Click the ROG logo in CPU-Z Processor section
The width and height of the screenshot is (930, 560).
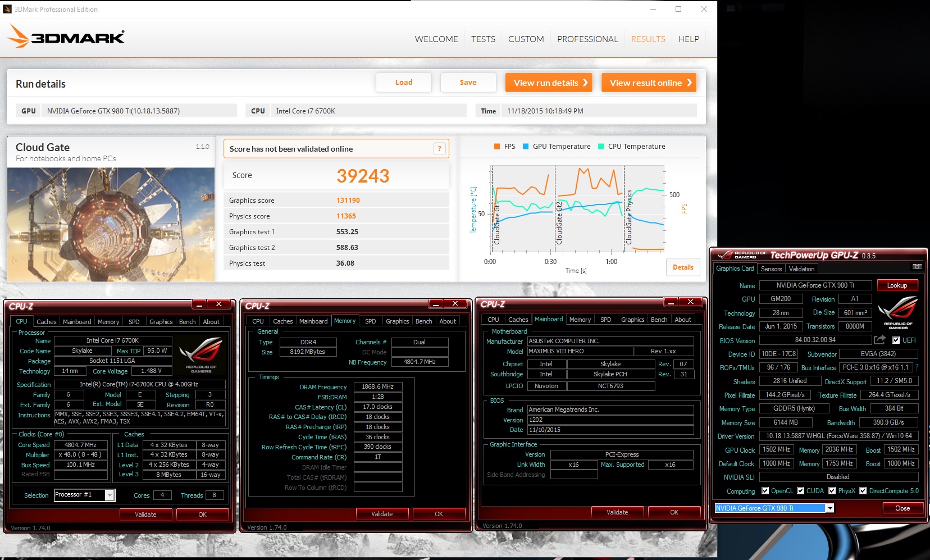[200, 355]
